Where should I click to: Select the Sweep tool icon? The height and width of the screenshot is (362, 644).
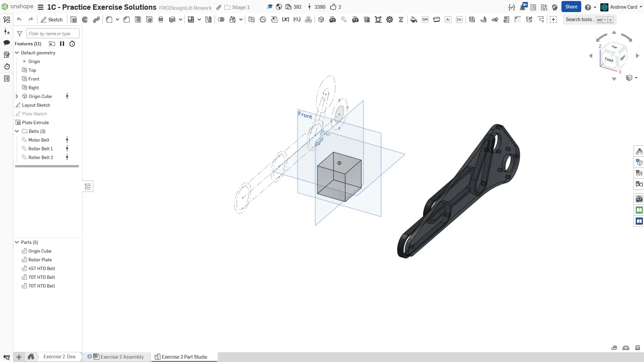96,19
